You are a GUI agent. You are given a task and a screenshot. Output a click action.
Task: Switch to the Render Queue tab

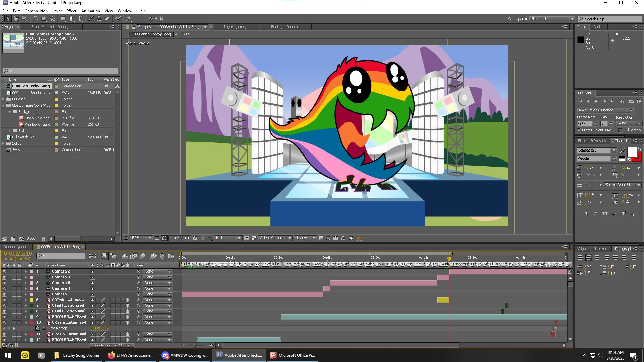click(15, 247)
